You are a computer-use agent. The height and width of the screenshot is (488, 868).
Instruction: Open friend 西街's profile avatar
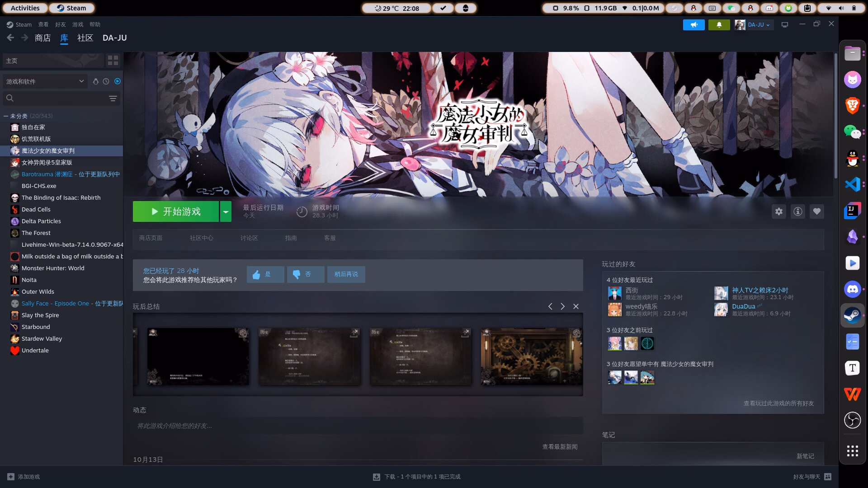(x=615, y=293)
